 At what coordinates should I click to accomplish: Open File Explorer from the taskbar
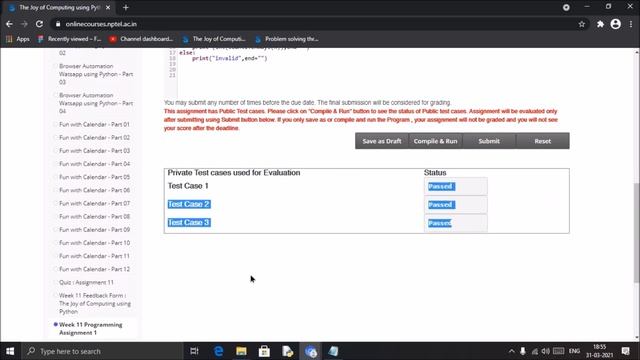point(241,351)
